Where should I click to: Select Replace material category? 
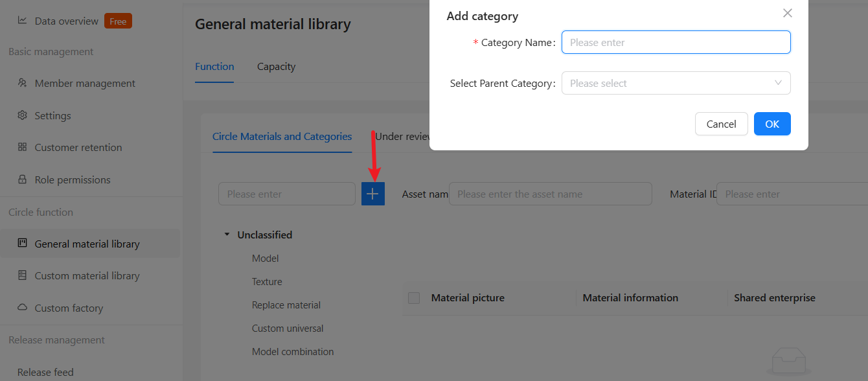pyautogui.click(x=286, y=305)
